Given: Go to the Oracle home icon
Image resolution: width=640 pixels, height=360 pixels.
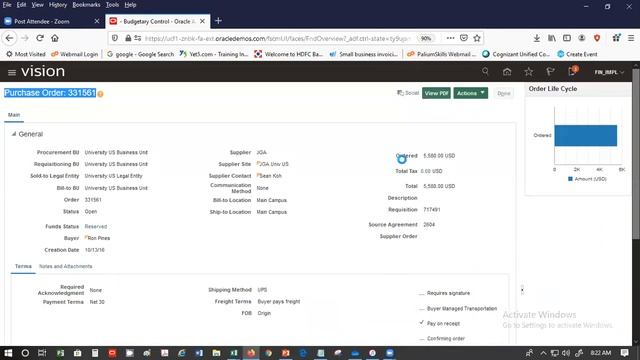Looking at the screenshot, I should [x=507, y=72].
